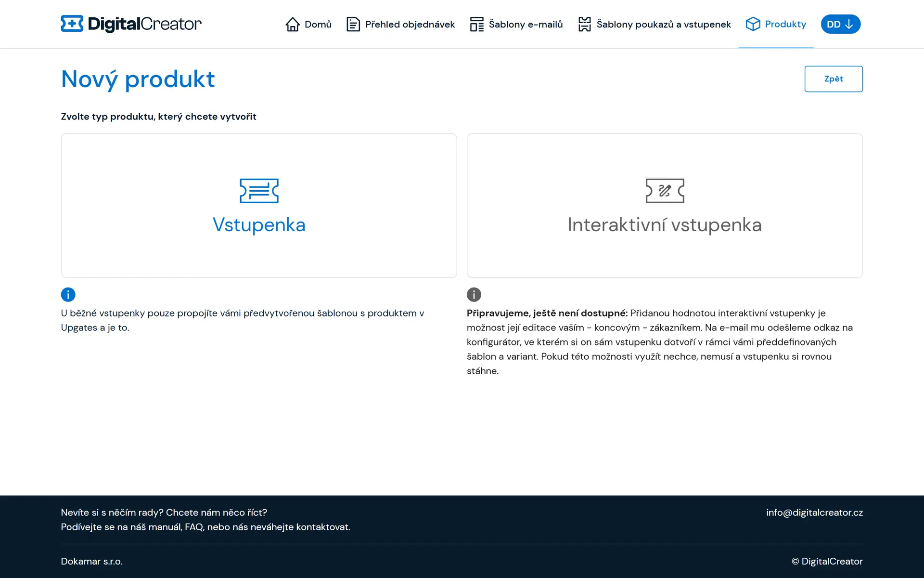924x578 pixels.
Task: Click 'Nevíte si s něčím rady?' footer text
Action: click(164, 512)
